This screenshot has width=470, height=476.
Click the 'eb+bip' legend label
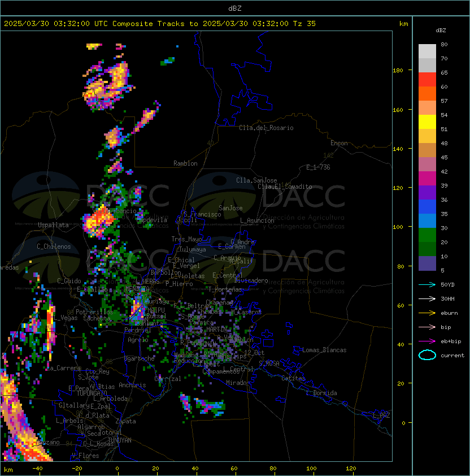pyautogui.click(x=451, y=341)
